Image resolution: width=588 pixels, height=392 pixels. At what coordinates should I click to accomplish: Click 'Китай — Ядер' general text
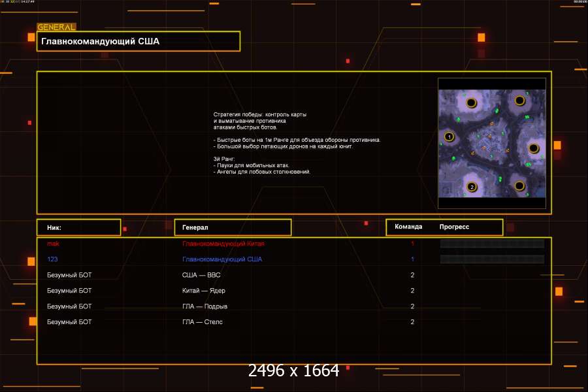click(x=204, y=291)
